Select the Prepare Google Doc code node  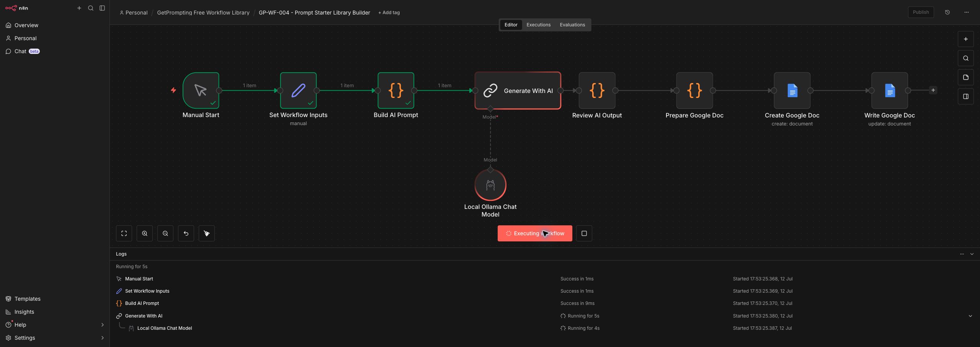694,91
